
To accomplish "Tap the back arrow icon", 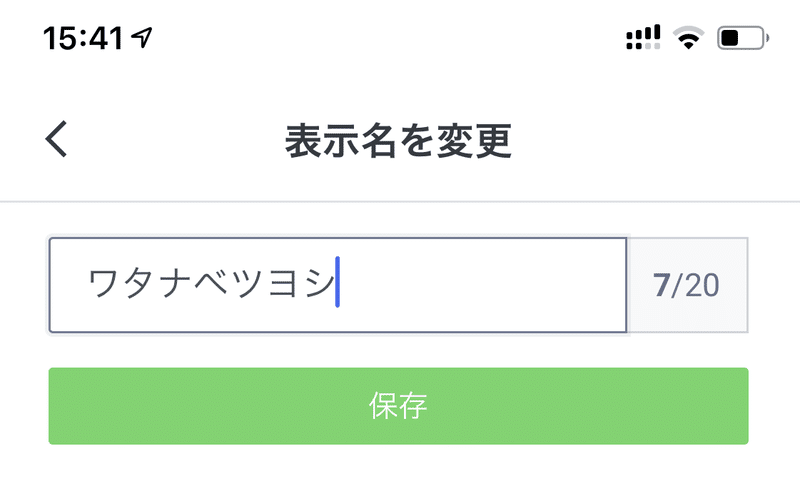I will [x=57, y=140].
